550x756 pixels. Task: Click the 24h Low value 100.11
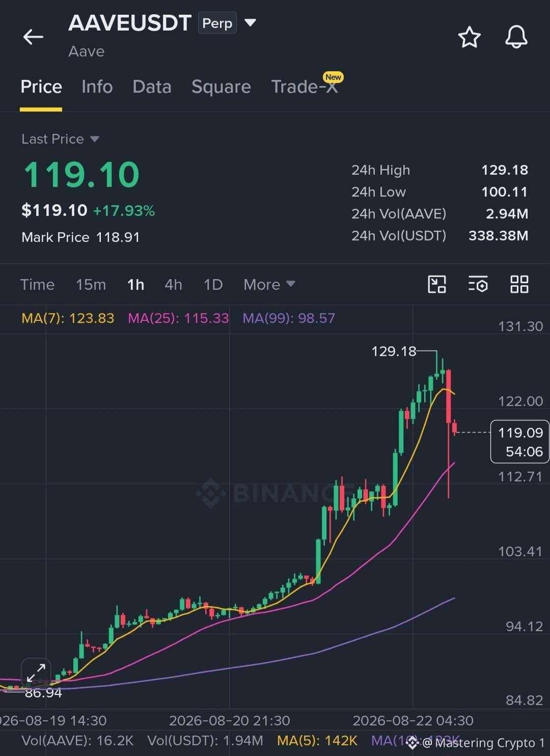tap(505, 192)
